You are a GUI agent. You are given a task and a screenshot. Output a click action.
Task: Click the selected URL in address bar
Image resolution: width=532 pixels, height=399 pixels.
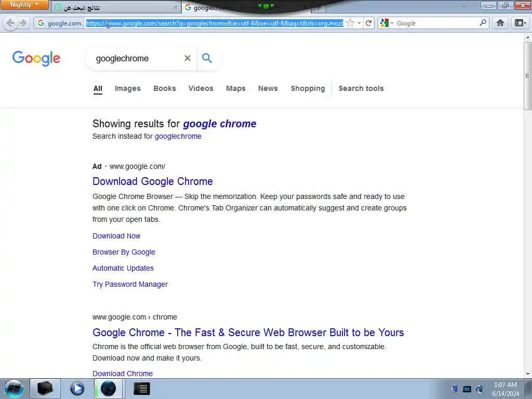click(215, 23)
